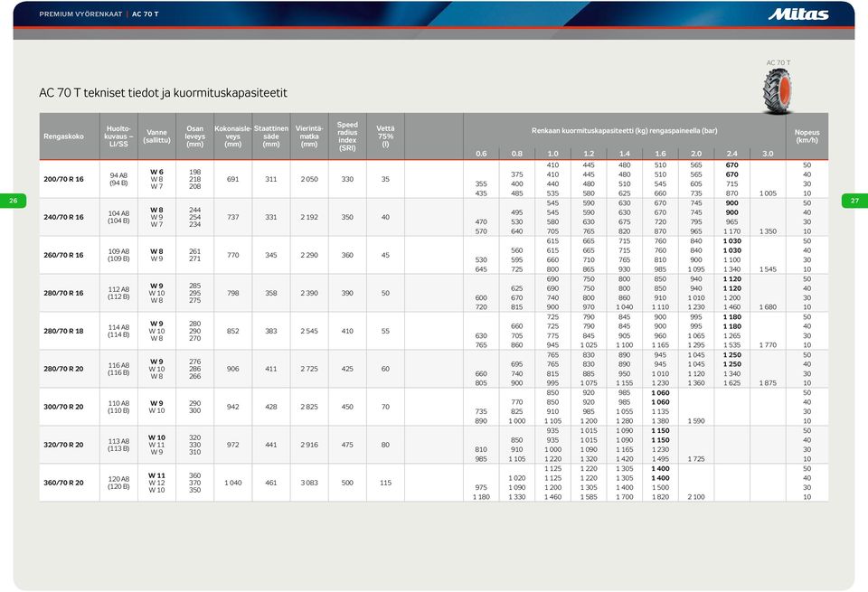Click load value 1 005 at 3.0 bar
Image resolution: width=868 pixels, height=592 pixels.
click(x=768, y=193)
